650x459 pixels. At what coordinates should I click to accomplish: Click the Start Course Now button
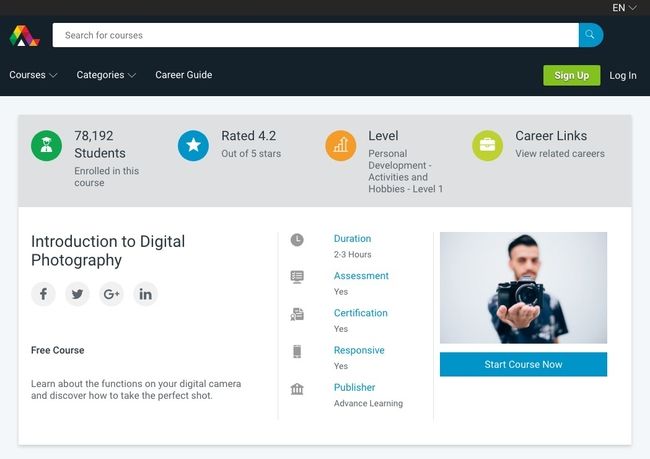pos(523,364)
